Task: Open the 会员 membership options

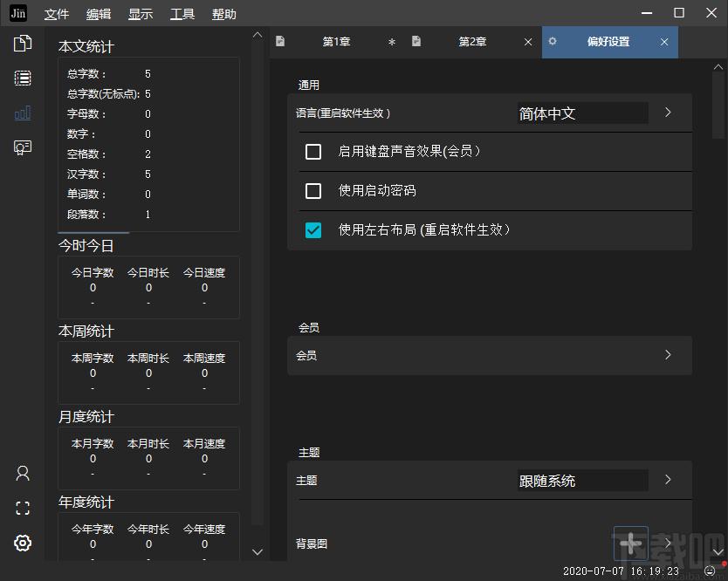Action: coord(666,355)
